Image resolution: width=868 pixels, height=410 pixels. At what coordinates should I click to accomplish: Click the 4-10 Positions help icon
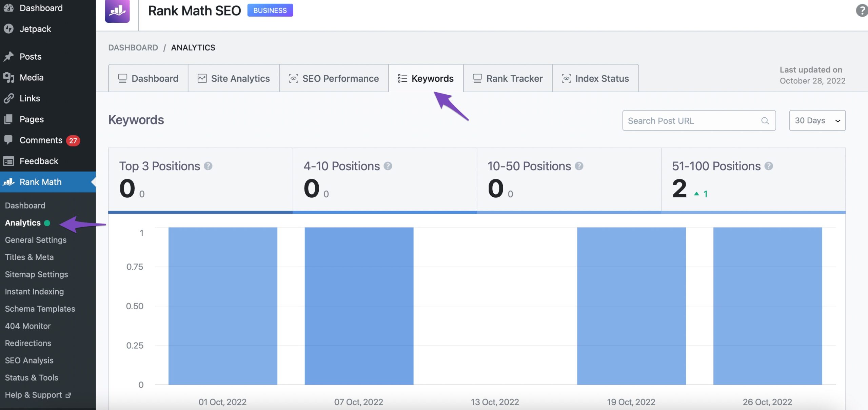tap(388, 166)
